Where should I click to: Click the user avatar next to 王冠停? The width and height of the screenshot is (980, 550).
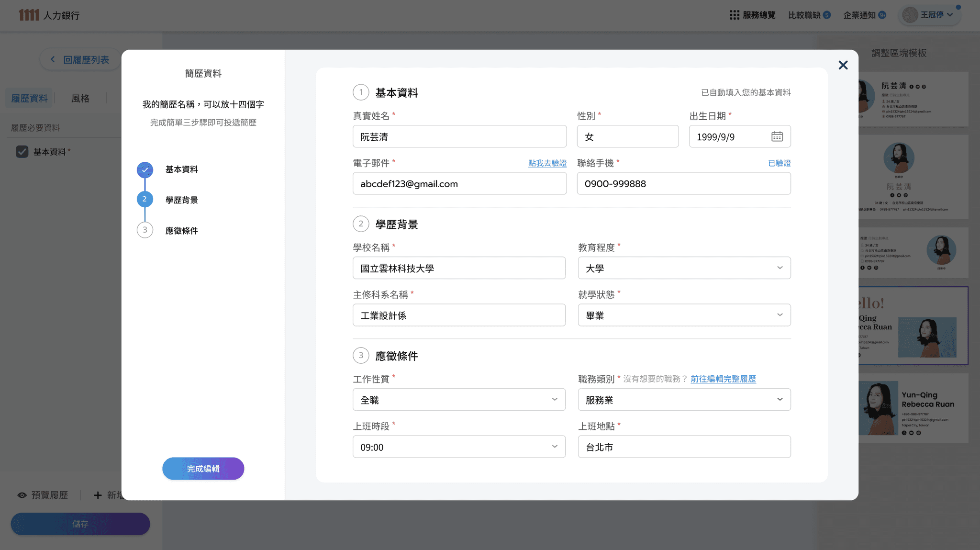(x=910, y=15)
